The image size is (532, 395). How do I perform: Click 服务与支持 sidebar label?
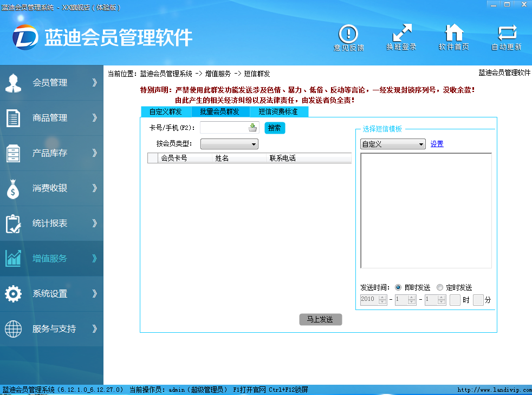tap(54, 328)
